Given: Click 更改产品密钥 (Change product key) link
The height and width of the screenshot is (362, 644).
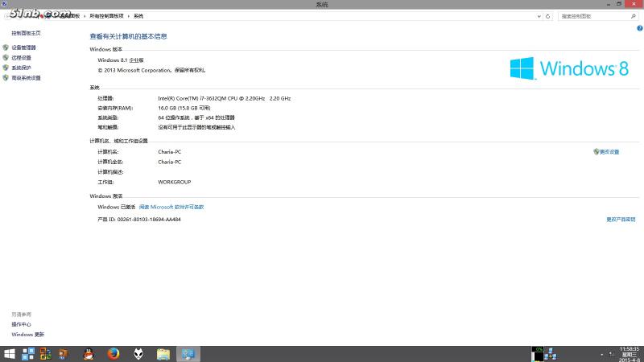Looking at the screenshot, I should coord(621,220).
